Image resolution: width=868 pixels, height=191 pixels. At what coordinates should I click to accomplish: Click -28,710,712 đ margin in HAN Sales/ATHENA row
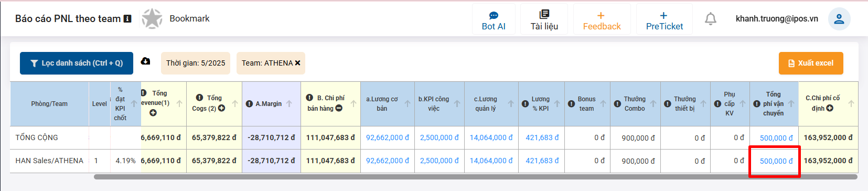pos(271,161)
